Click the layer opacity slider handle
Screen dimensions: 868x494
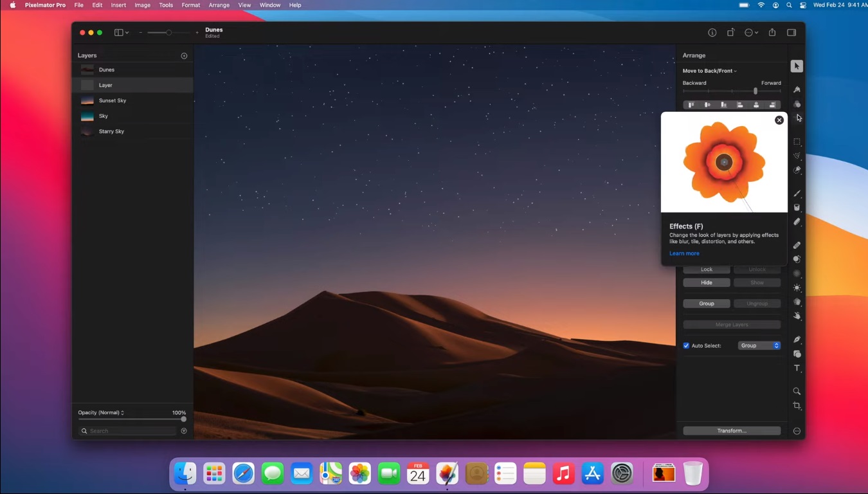[x=183, y=419]
